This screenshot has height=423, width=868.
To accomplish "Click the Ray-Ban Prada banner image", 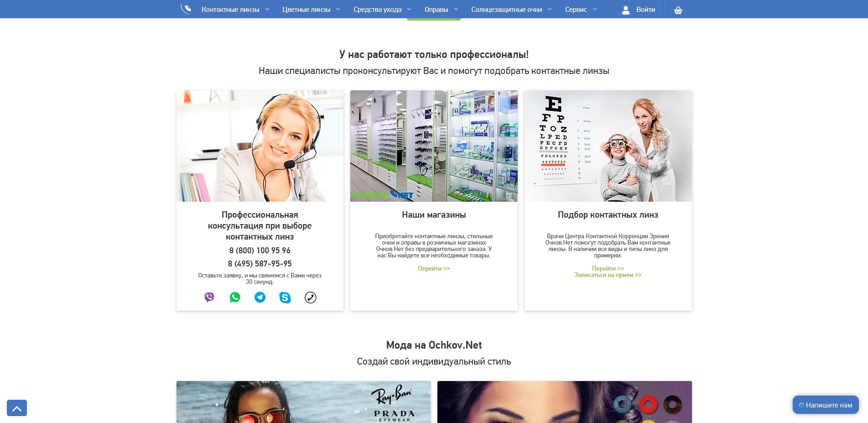I will click(x=303, y=402).
